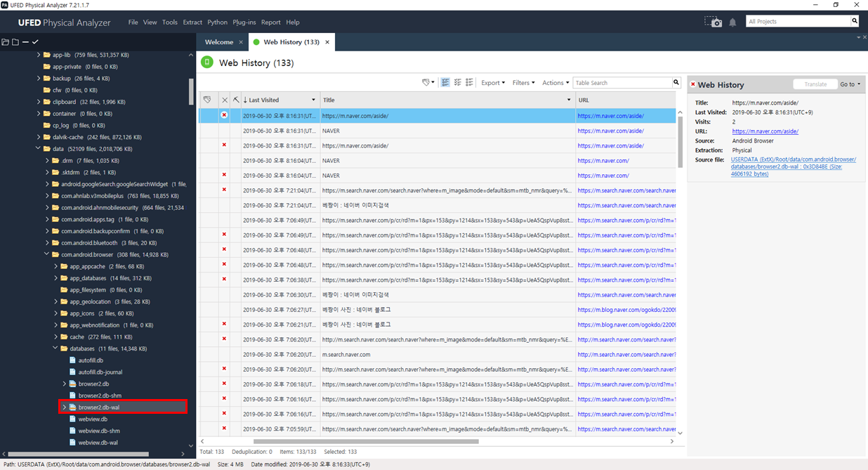The height and width of the screenshot is (470, 868).
Task: Close the Welcome tab
Action: [x=241, y=42]
